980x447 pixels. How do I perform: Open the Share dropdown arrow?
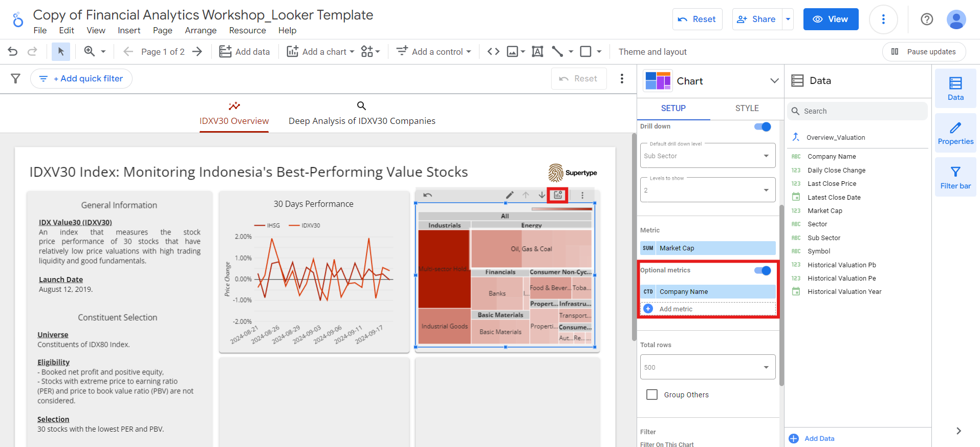(788, 19)
